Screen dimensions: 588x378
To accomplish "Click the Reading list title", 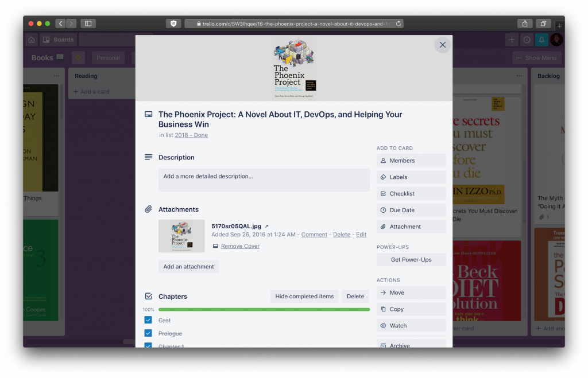I will [86, 76].
